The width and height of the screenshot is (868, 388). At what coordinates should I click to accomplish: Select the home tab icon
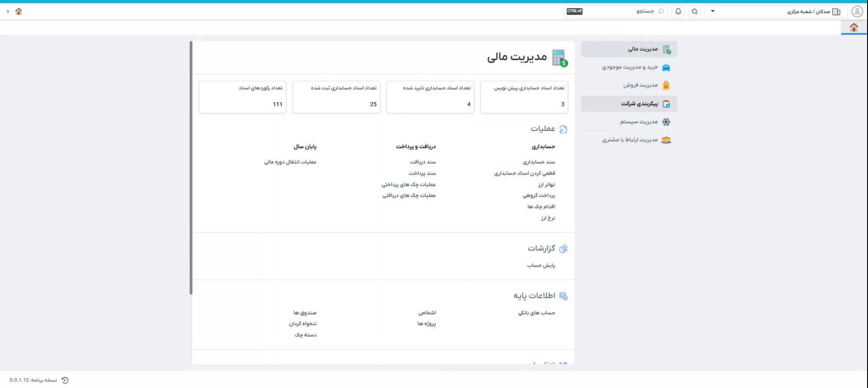coord(854,27)
